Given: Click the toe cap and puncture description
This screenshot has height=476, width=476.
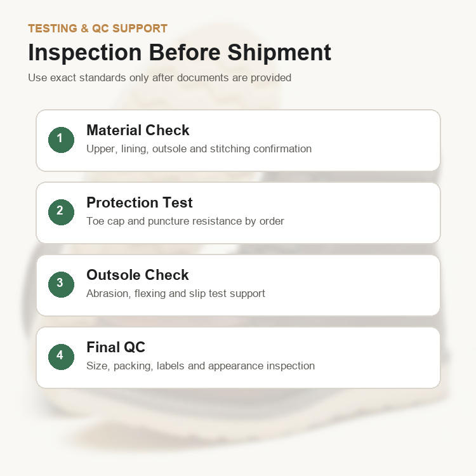Looking at the screenshot, I should click(x=185, y=221).
